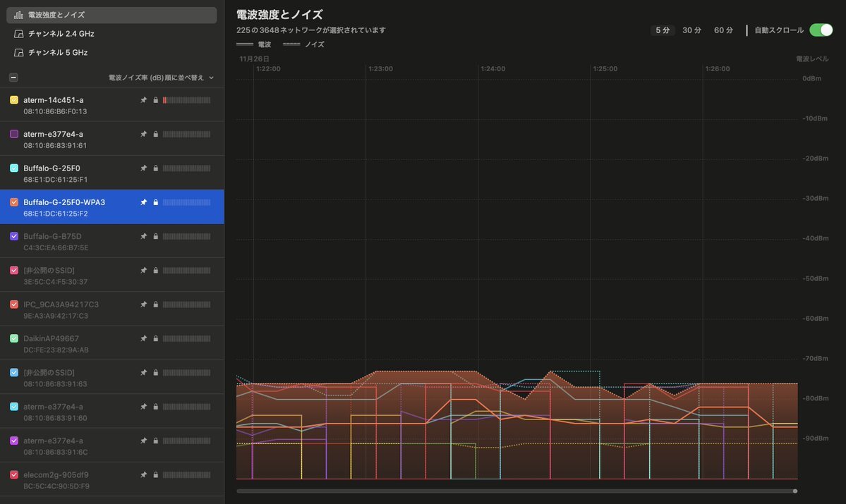Select the 5 分 time range

click(663, 30)
